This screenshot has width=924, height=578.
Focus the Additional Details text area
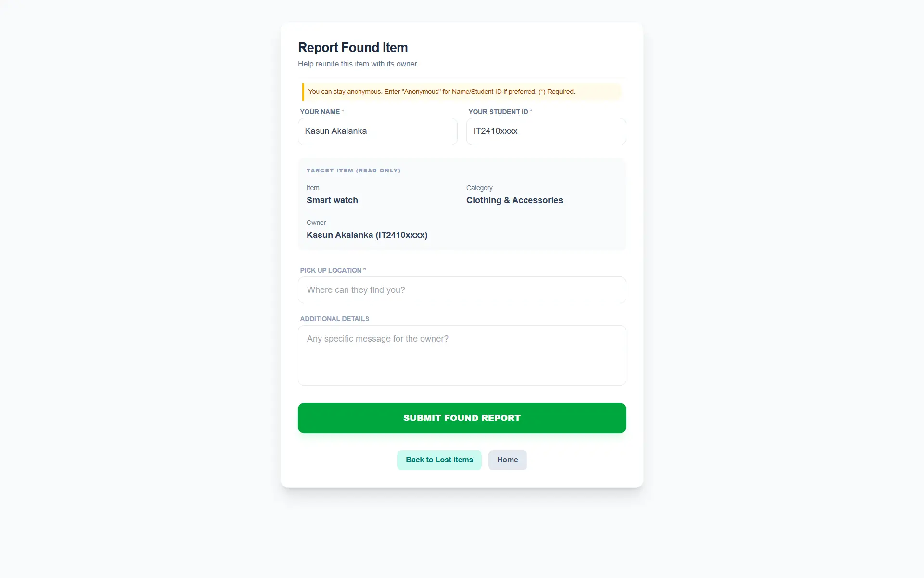pos(462,355)
